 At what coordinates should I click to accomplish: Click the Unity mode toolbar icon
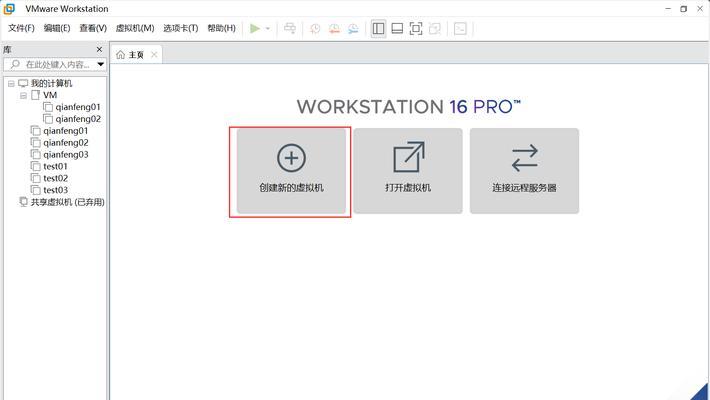click(x=435, y=29)
